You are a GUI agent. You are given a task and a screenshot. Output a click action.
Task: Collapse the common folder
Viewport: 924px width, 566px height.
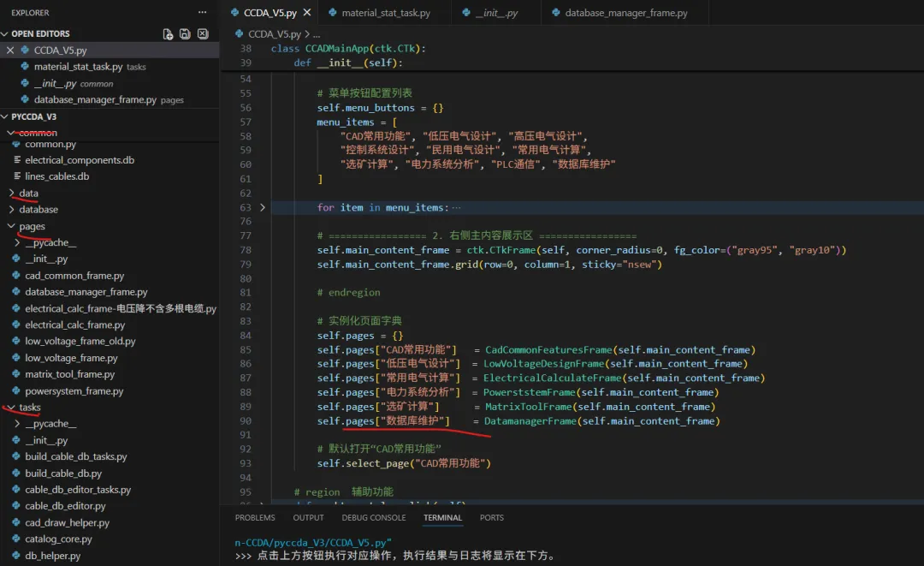10,133
